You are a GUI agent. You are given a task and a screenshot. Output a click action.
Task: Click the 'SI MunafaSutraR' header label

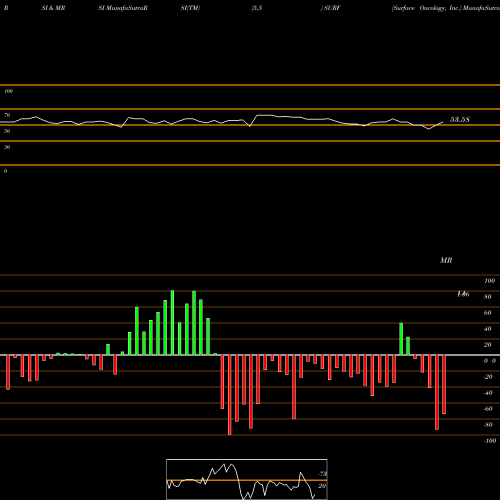point(123,8)
